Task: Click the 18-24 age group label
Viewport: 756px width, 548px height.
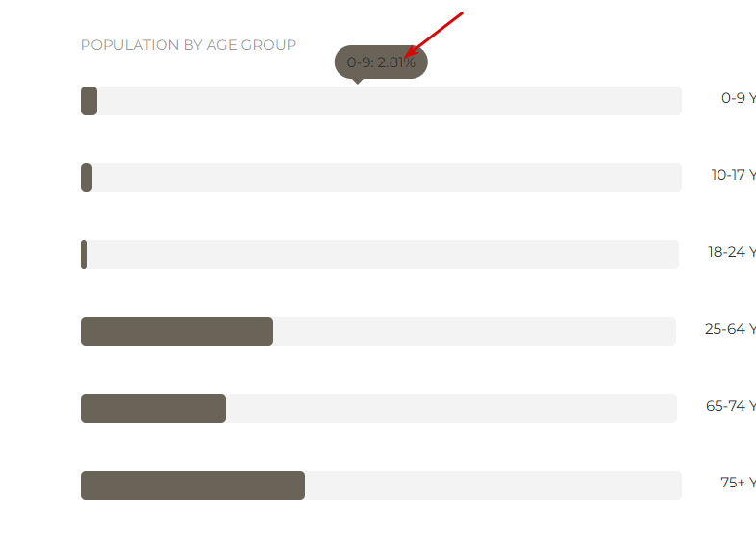Action: point(732,252)
